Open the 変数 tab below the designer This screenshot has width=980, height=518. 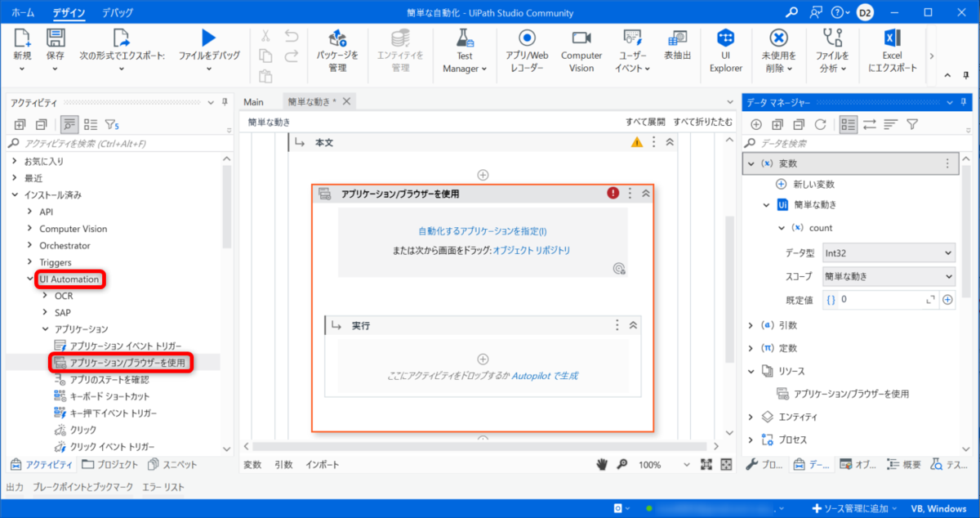point(253,464)
